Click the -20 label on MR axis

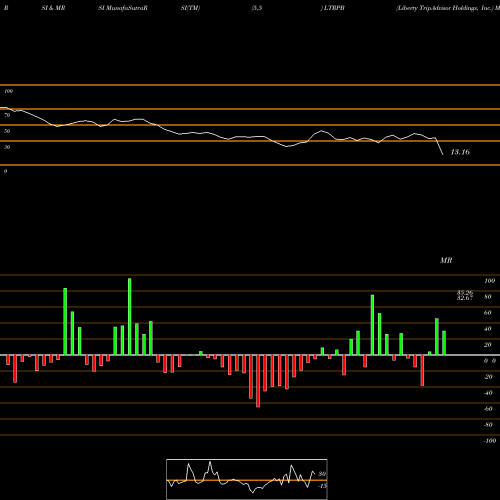pyautogui.click(x=488, y=377)
